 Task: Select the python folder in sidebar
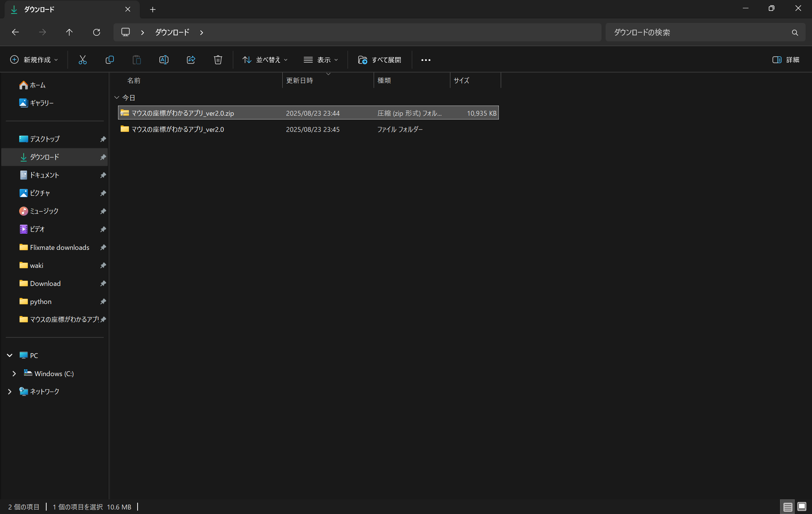(x=41, y=301)
